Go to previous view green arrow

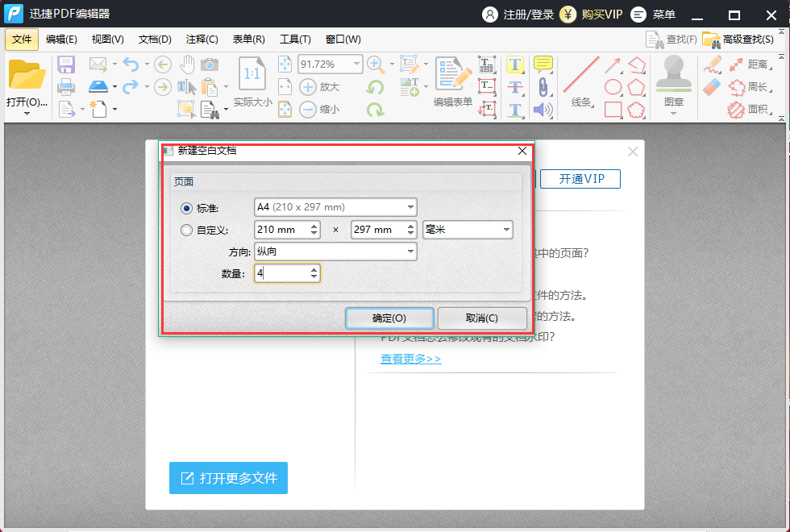click(162, 64)
